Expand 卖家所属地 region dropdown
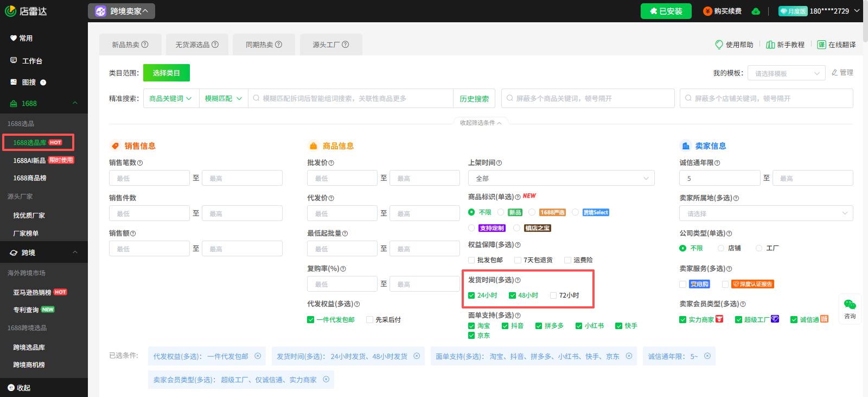The height and width of the screenshot is (397, 868). click(765, 213)
